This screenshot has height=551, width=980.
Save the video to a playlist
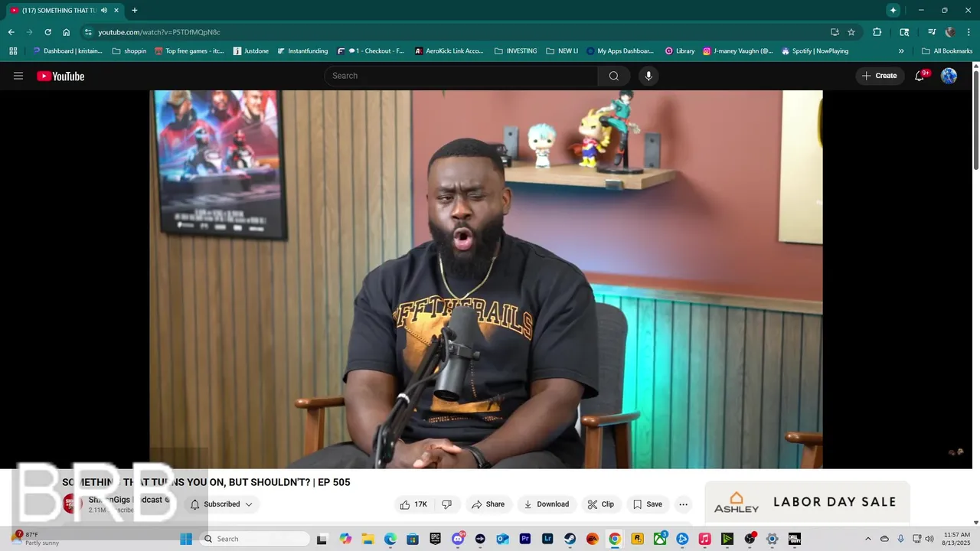tap(648, 504)
